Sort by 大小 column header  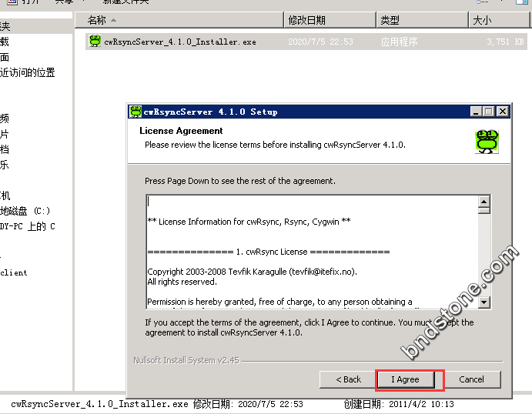(x=499, y=20)
